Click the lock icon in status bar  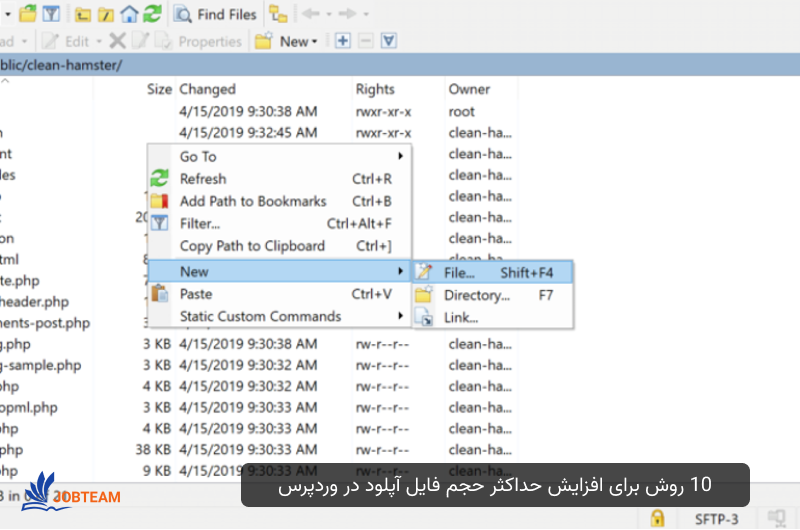tap(657, 518)
